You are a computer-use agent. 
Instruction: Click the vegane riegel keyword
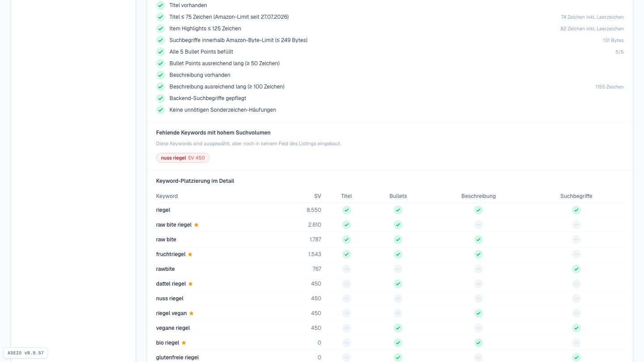coord(173,328)
